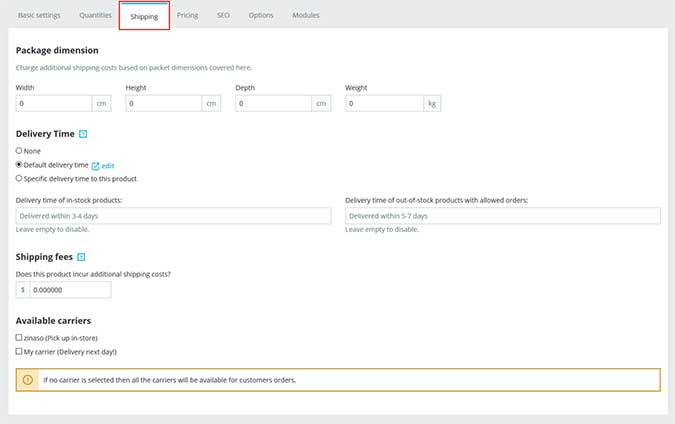Click the Delivery Time help icon

83,133
